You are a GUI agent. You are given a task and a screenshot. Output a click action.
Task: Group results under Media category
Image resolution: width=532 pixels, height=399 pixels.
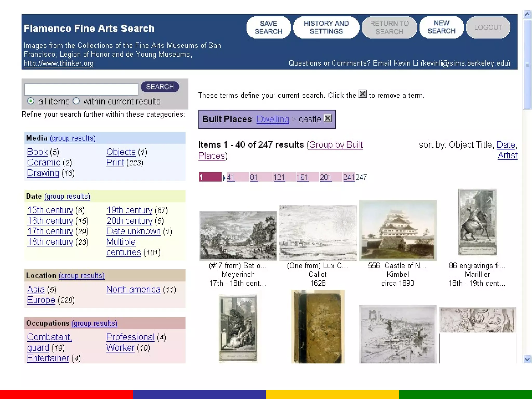point(73,138)
